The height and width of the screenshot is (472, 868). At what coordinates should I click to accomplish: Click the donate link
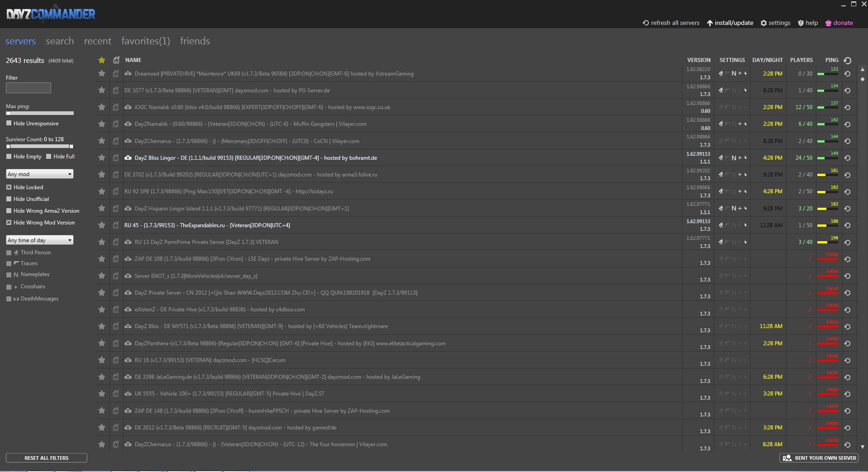(x=839, y=23)
